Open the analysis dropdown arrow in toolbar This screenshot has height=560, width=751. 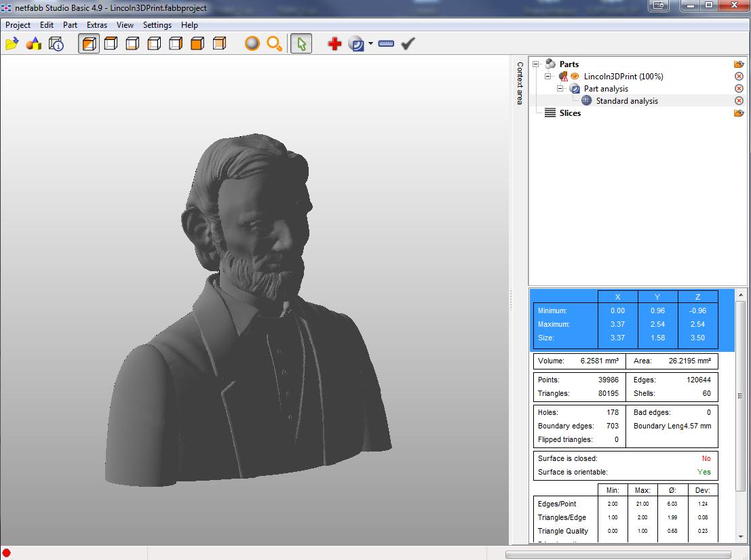(x=370, y=44)
